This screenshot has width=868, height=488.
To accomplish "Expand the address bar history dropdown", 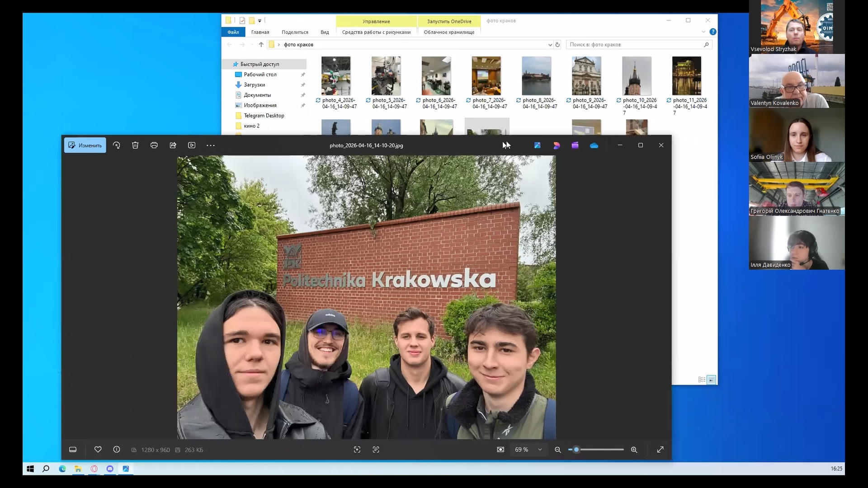I will tap(550, 45).
